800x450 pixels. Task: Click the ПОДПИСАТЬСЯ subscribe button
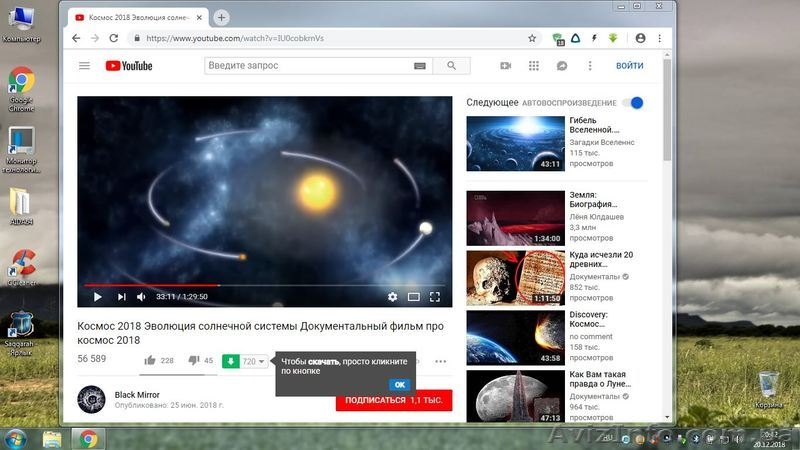coord(394,401)
